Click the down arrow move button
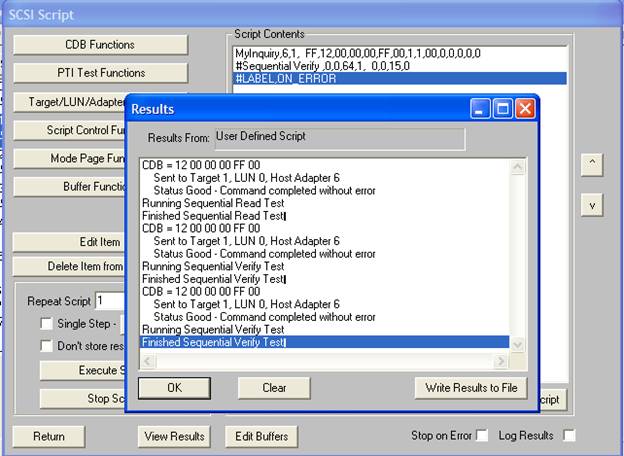 [x=592, y=204]
